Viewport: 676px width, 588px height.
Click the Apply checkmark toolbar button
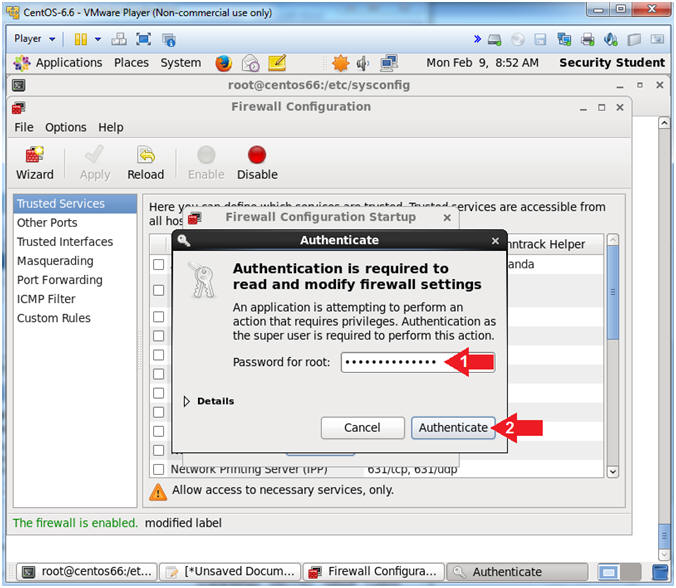pyautogui.click(x=95, y=163)
